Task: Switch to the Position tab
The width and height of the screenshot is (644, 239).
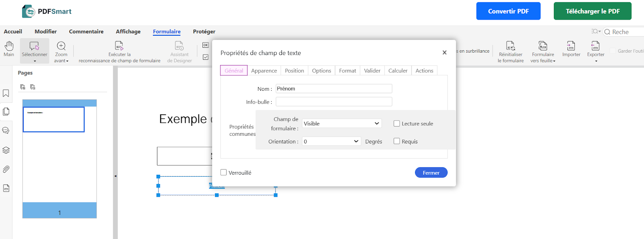Action: click(294, 70)
